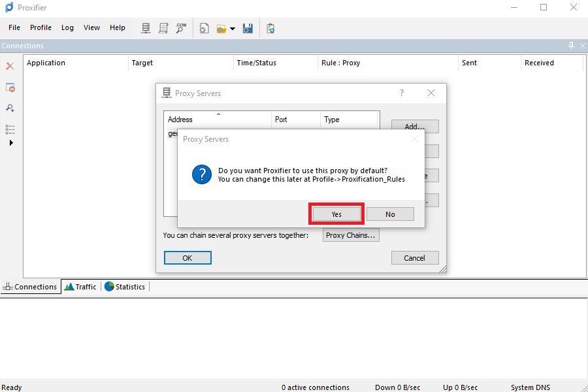The image size is (588, 392).
Task: Open the Log menu
Action: coord(67,27)
